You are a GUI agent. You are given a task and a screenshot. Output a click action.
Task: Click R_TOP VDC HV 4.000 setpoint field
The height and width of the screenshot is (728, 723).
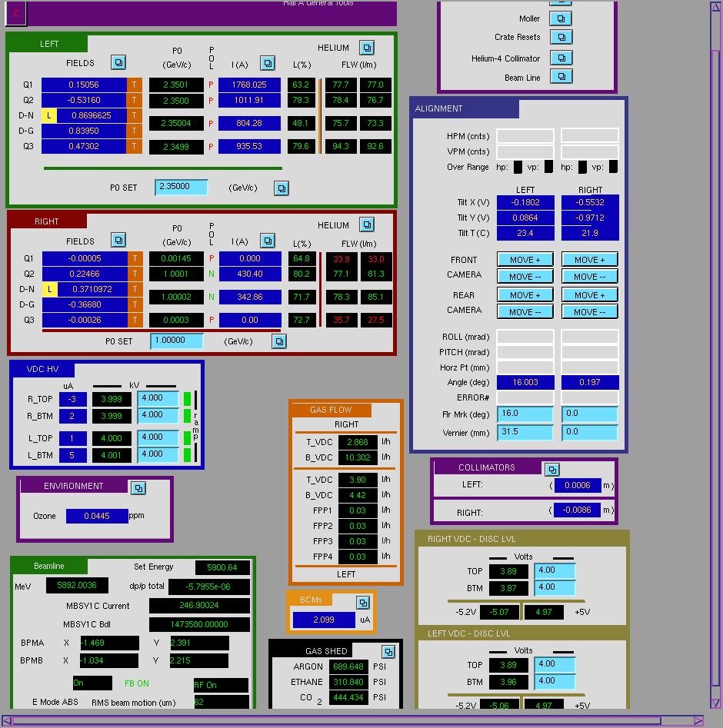pos(158,398)
